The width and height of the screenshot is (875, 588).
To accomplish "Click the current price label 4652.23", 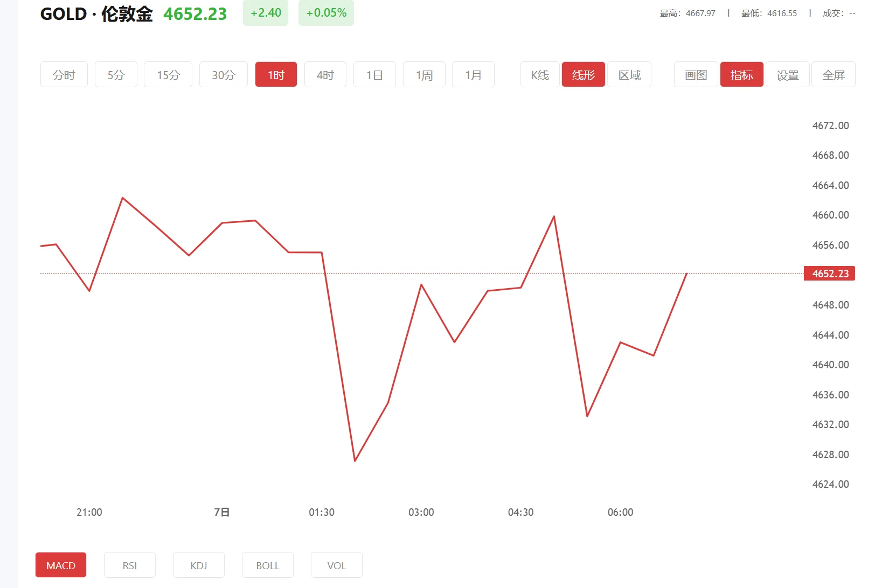I will point(829,273).
